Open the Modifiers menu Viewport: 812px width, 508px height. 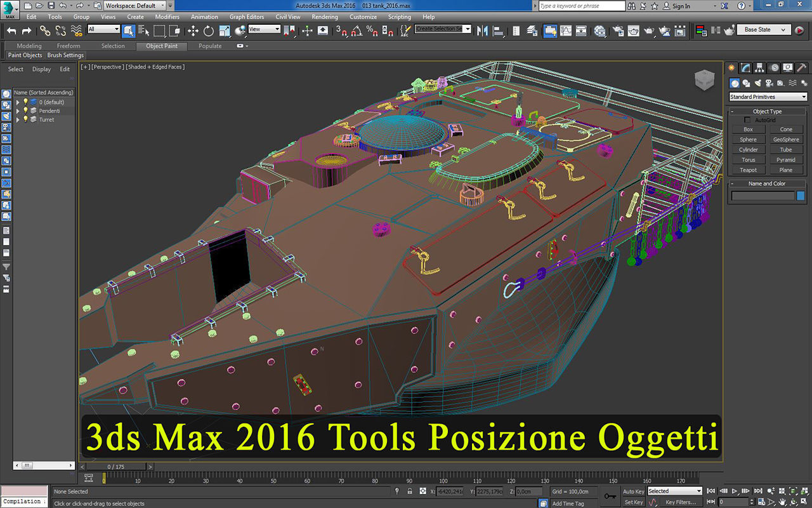pos(167,17)
